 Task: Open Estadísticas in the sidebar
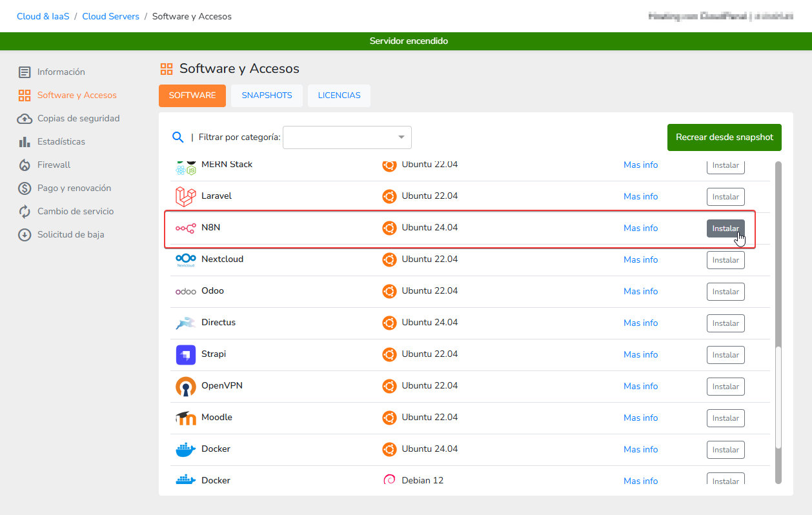61,142
